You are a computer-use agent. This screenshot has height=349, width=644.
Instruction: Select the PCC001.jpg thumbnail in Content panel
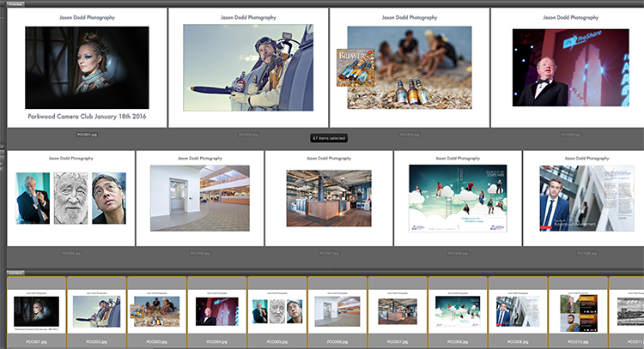[x=37, y=311]
